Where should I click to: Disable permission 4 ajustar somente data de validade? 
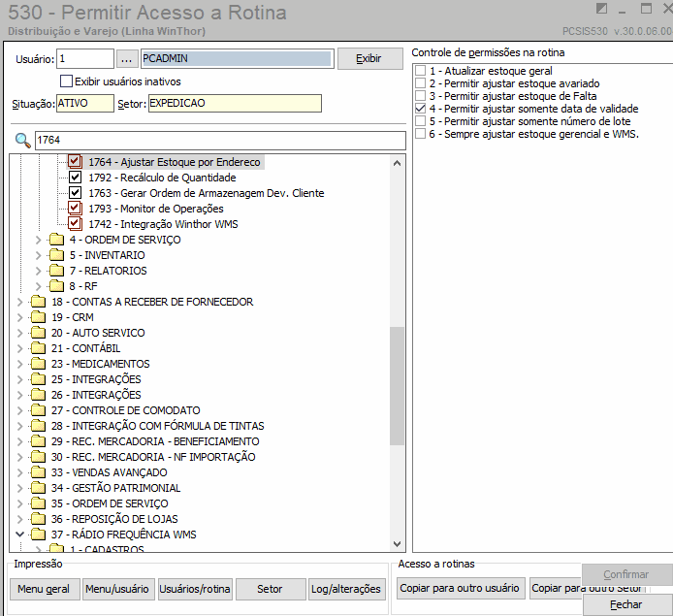[x=420, y=109]
